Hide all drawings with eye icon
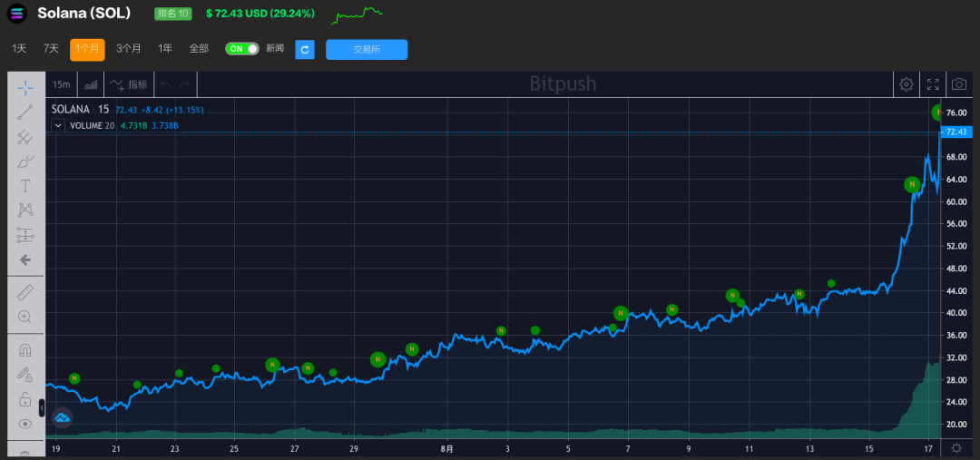The height and width of the screenshot is (460, 980). (x=25, y=424)
